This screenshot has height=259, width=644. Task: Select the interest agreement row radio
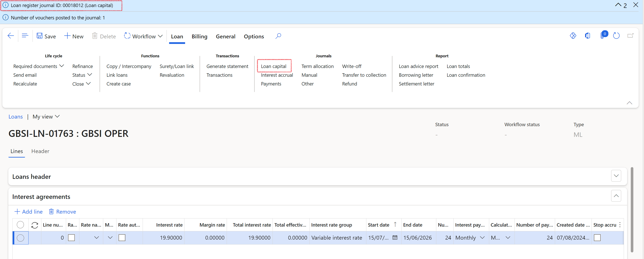tap(20, 238)
